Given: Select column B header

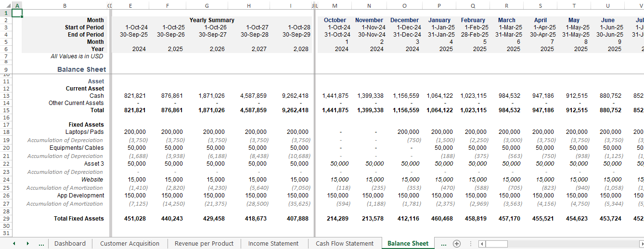Looking at the screenshot, I should pyautogui.click(x=64, y=5).
